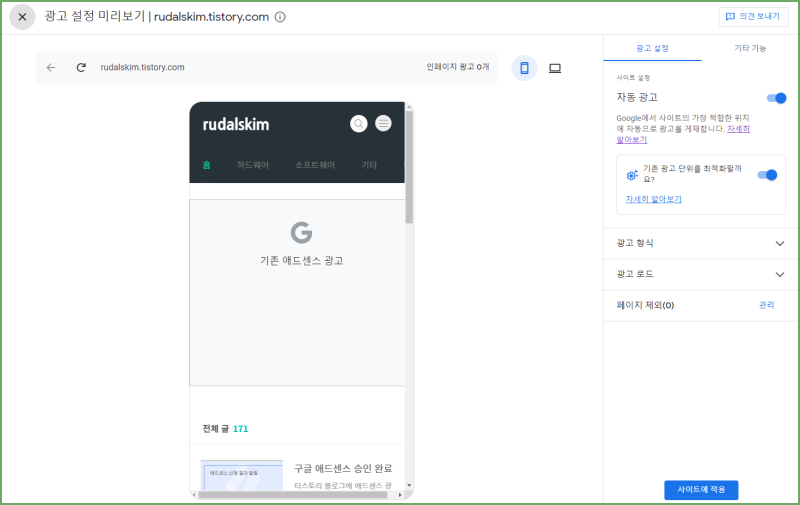Click the info icon next to rudalskim.tistory.com
Viewport: 800px width, 505px height.
[280, 17]
